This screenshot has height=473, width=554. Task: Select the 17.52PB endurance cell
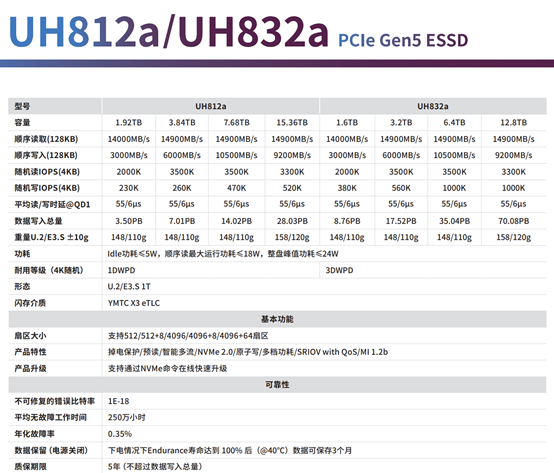click(401, 221)
